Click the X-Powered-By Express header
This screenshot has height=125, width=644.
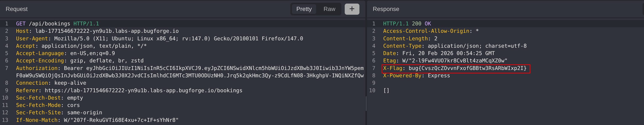[416, 76]
